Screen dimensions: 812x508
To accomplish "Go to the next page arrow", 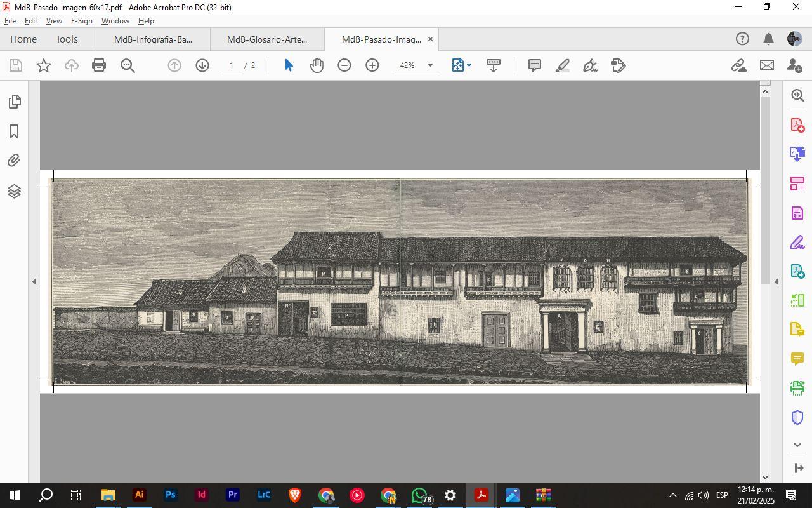I will click(x=202, y=65).
